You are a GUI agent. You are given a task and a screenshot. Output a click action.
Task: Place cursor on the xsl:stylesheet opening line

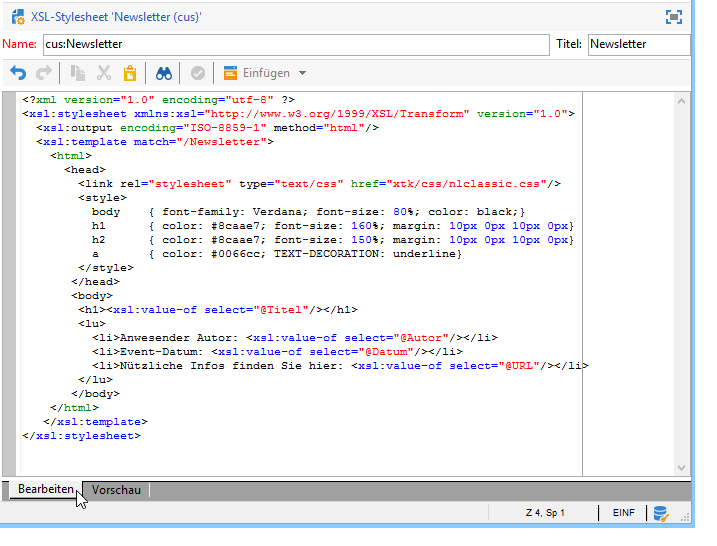tap(299, 114)
